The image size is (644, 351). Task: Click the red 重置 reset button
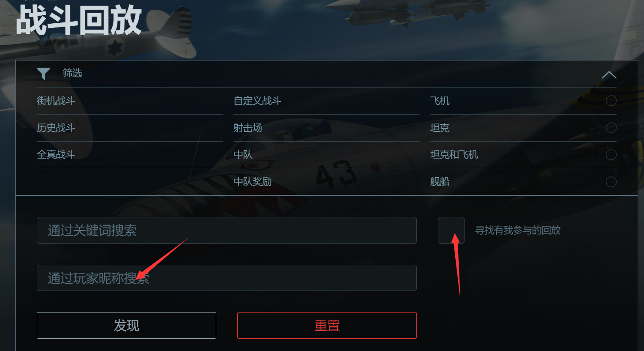327,325
